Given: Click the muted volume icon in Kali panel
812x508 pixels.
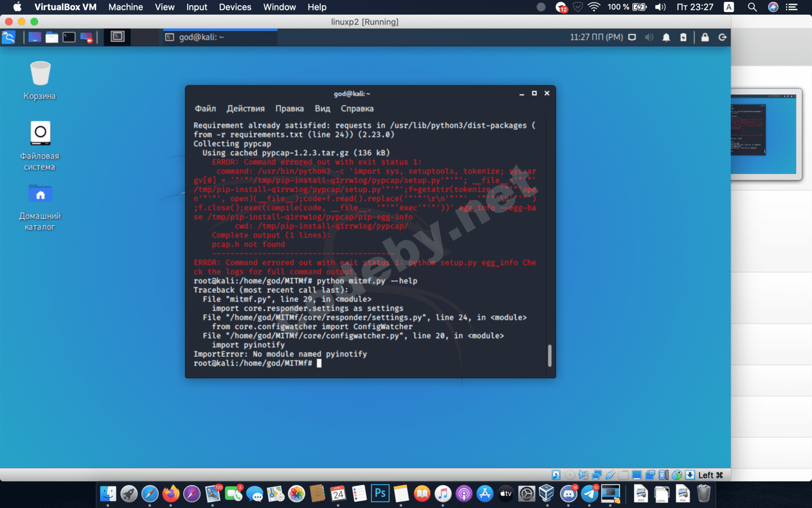Looking at the screenshot, I should (649, 37).
